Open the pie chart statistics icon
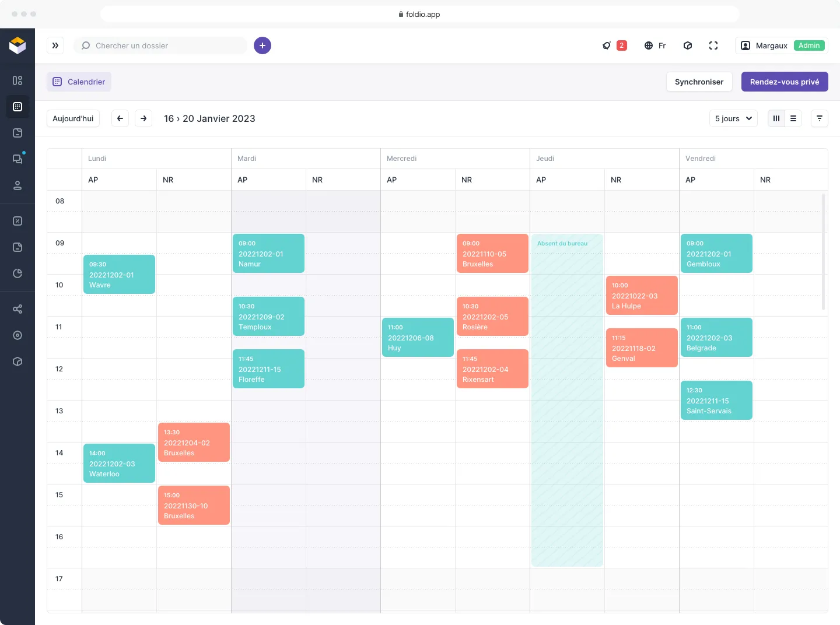The height and width of the screenshot is (625, 840). [x=17, y=273]
